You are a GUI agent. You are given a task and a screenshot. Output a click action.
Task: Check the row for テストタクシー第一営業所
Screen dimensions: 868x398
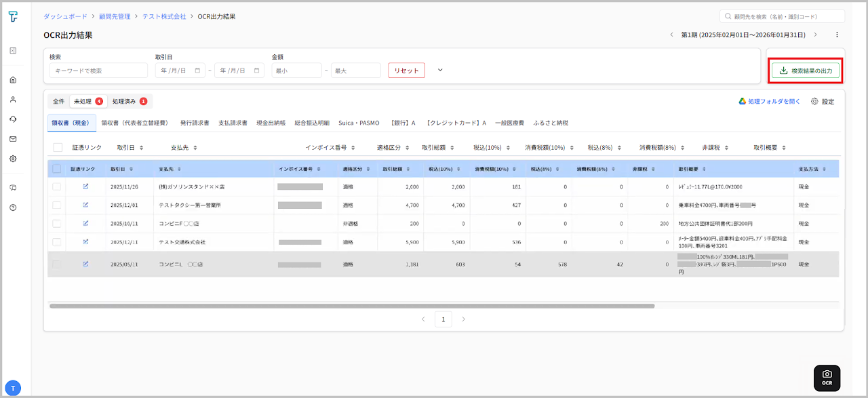click(x=56, y=204)
